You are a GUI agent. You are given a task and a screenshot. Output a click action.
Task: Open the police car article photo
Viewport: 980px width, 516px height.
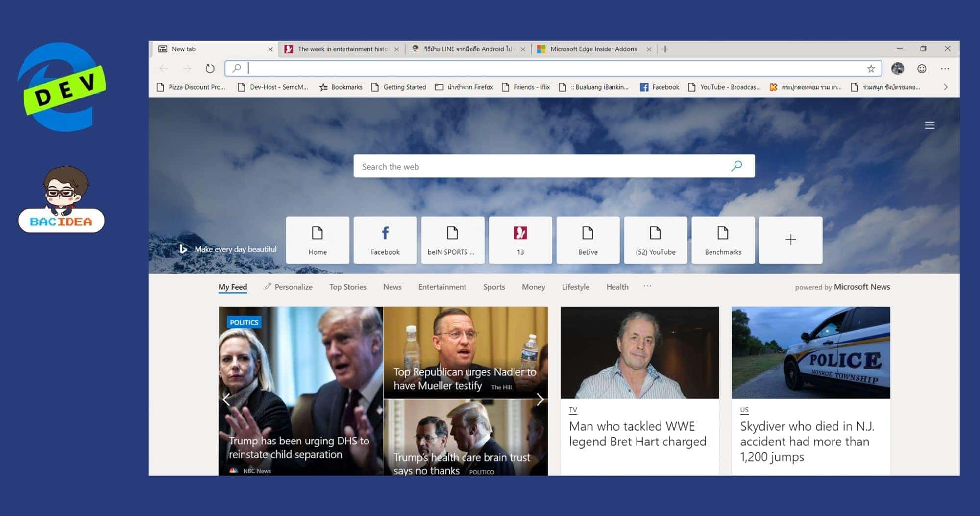pos(811,353)
